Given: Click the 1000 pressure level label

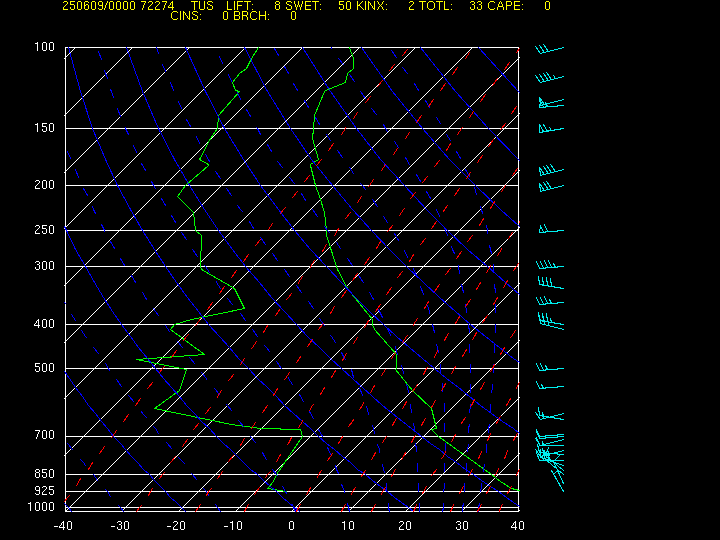Looking at the screenshot, I should [x=41, y=507].
